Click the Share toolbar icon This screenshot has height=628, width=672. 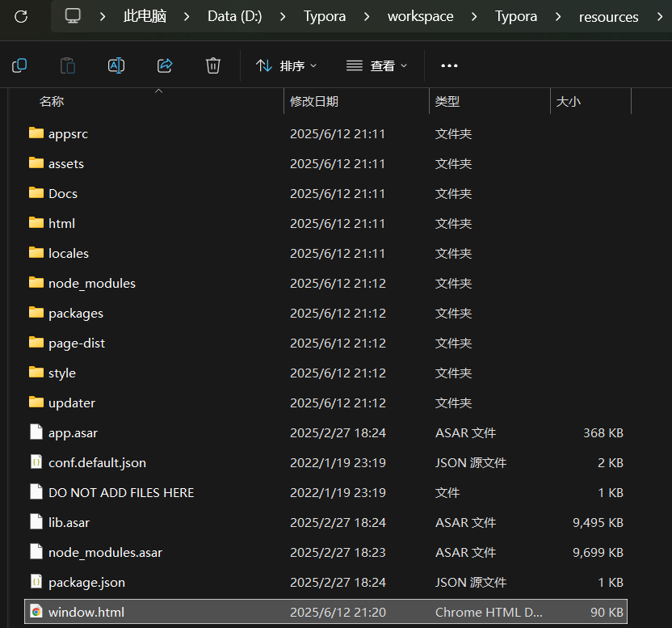click(165, 65)
